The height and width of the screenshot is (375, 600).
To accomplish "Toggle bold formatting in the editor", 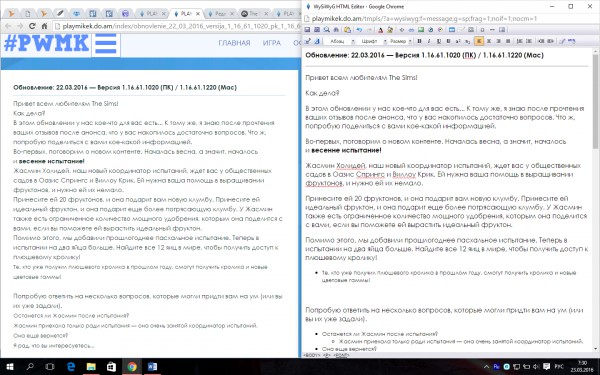I will click(x=419, y=41).
